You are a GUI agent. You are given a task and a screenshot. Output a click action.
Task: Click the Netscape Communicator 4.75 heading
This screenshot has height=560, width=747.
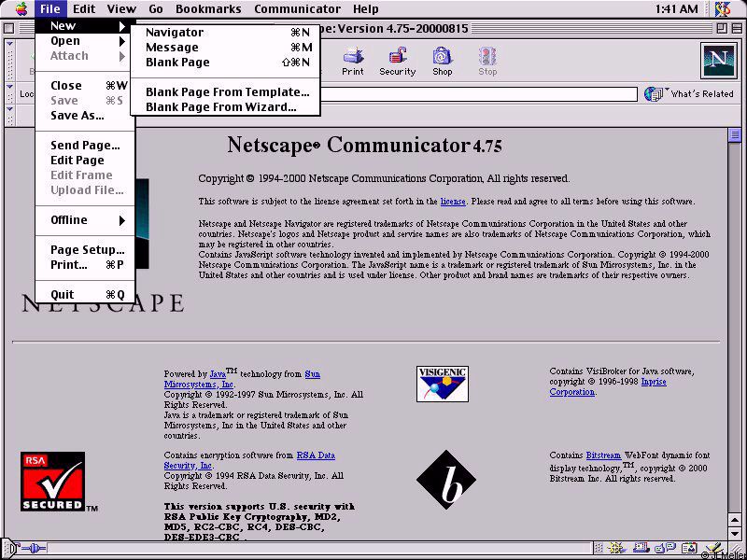(x=364, y=145)
